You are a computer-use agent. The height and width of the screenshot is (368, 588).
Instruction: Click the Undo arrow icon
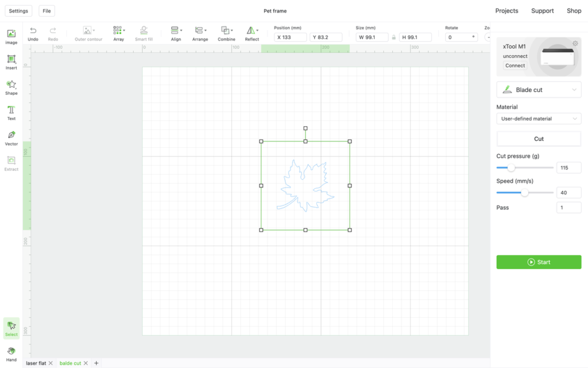(33, 31)
